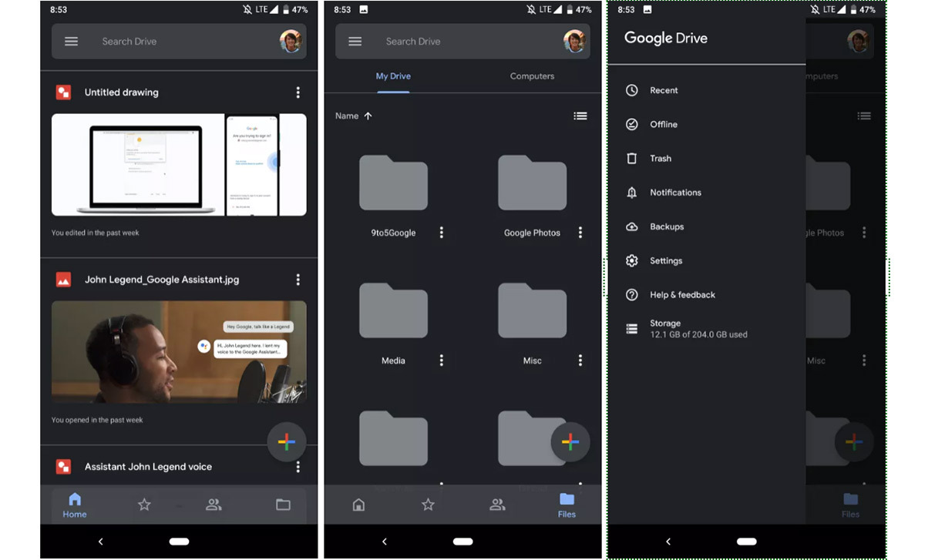Select the Offline menu entry
The height and width of the screenshot is (560, 925).
click(x=663, y=124)
